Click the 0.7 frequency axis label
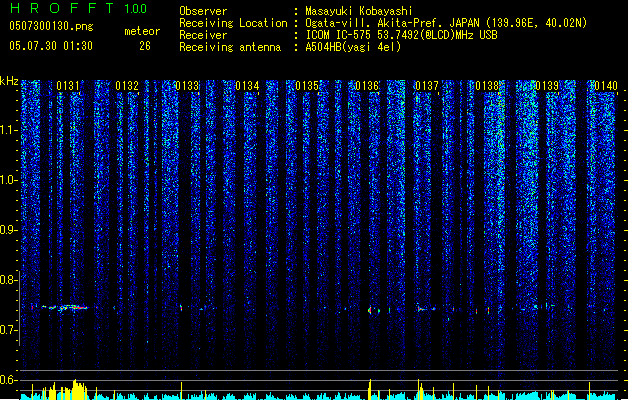Viewport: 629px width, 400px height. [9, 330]
